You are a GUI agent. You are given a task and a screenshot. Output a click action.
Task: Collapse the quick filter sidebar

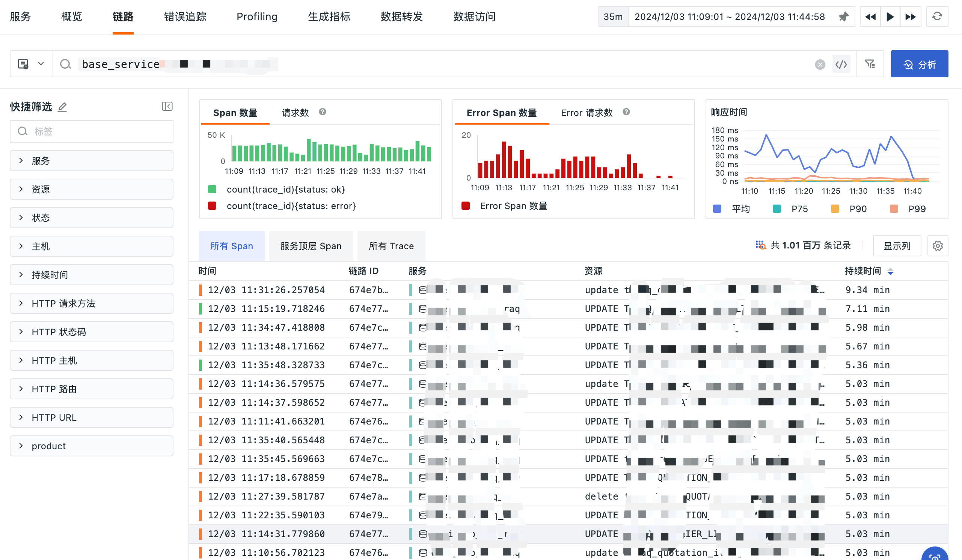pos(167,107)
